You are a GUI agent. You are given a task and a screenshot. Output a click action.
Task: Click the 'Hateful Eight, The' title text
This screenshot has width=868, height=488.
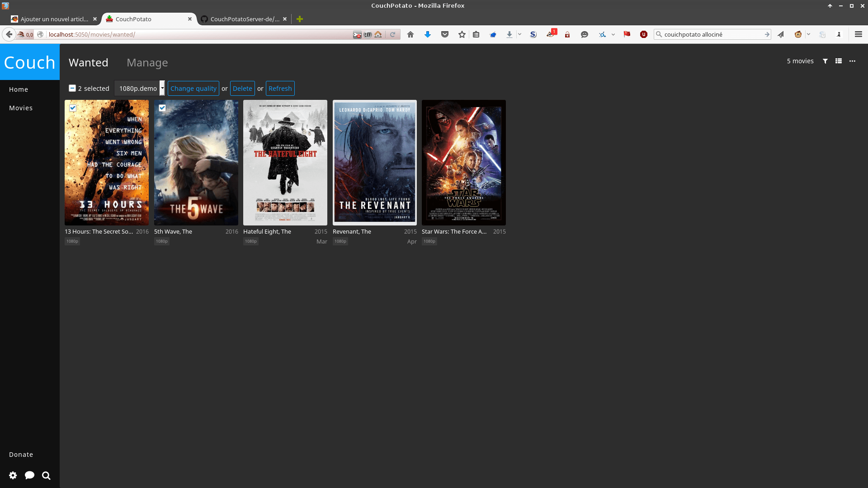coord(267,231)
